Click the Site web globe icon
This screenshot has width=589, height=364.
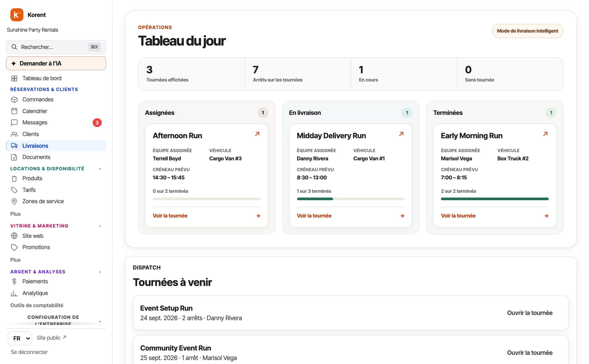14,236
